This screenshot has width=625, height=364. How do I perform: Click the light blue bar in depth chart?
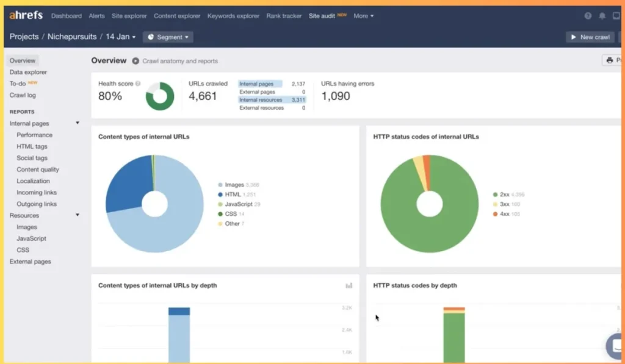179,338
